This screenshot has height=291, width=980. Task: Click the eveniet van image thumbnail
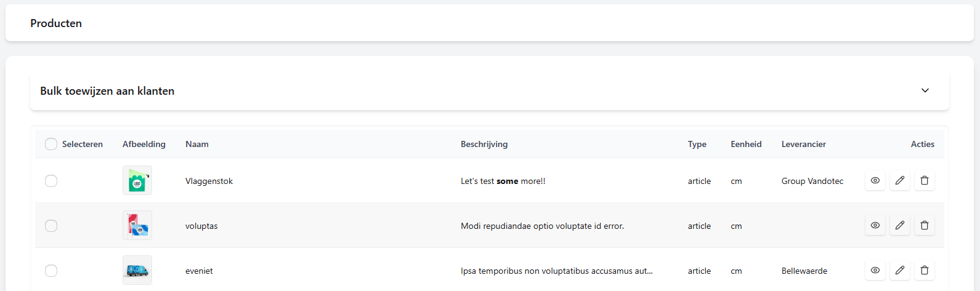coord(137,271)
